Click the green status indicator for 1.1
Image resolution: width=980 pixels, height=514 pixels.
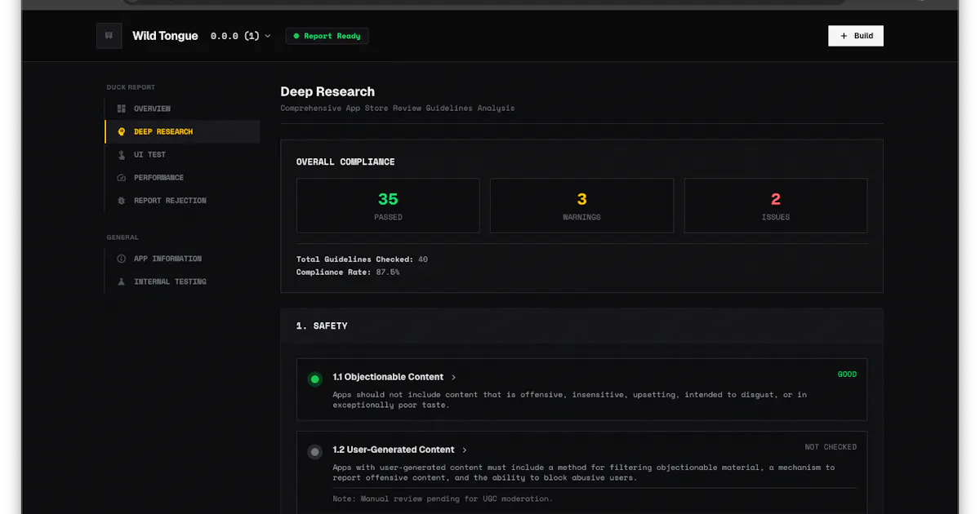point(314,379)
